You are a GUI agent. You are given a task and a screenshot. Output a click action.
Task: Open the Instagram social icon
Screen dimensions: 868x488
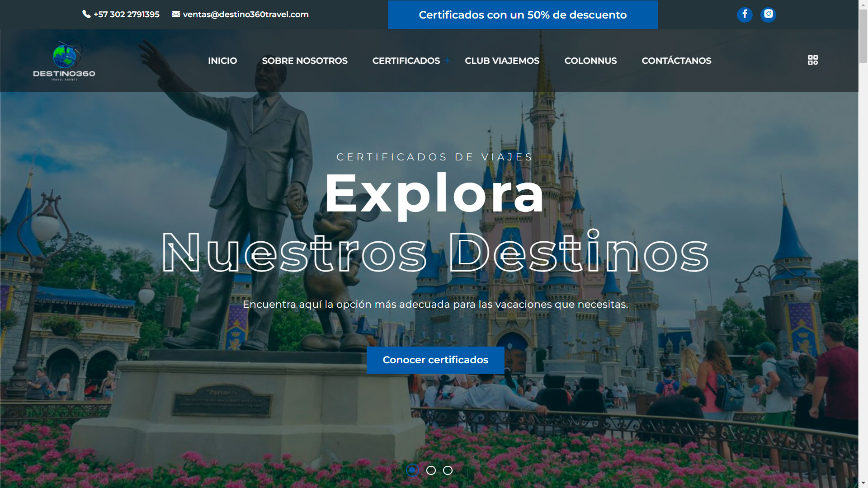click(768, 14)
